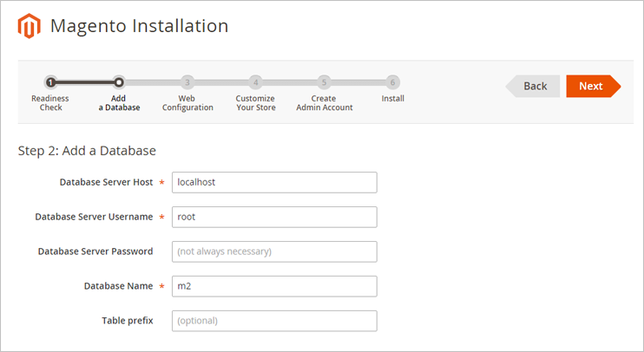Select step 1 Readiness Check circle
The height and width of the screenshot is (352, 644).
[50, 82]
